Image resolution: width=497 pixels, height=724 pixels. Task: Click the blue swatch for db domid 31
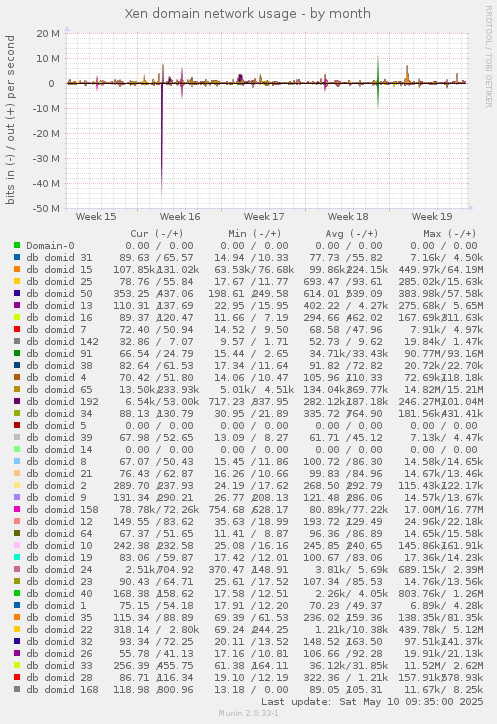click(17, 258)
